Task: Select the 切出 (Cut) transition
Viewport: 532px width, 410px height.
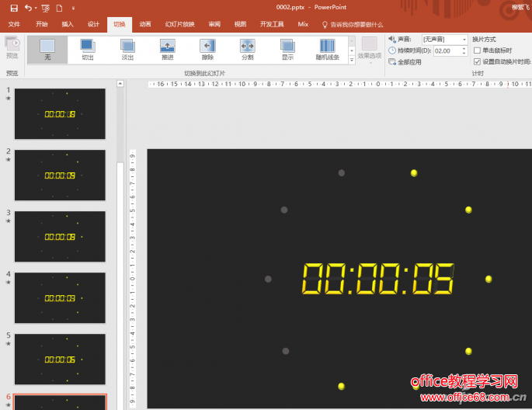Action: point(88,50)
